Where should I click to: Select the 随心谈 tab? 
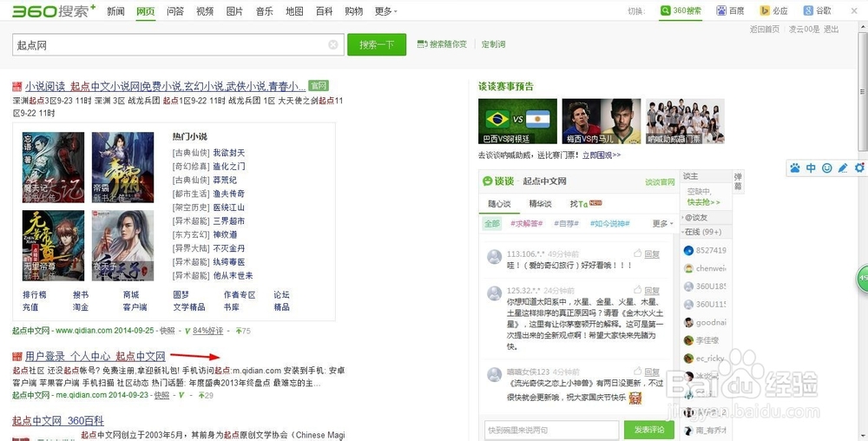point(499,204)
